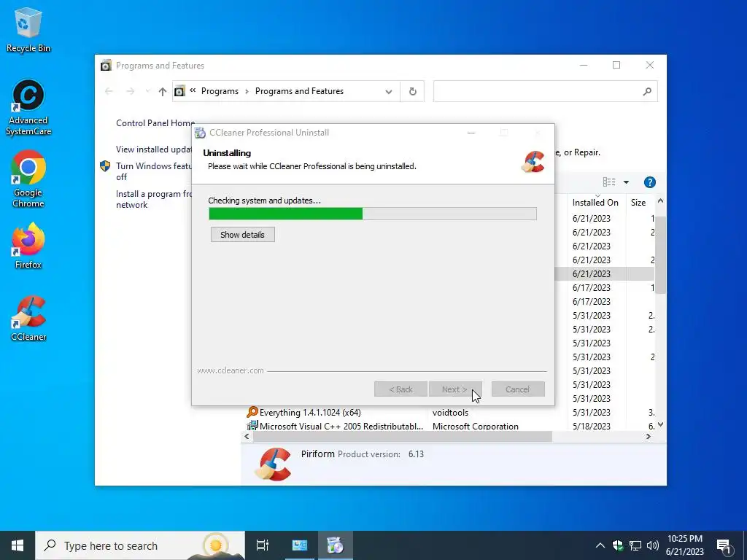Click the Up arrow in Programs and Features
The image size is (747, 560).
pyautogui.click(x=163, y=91)
